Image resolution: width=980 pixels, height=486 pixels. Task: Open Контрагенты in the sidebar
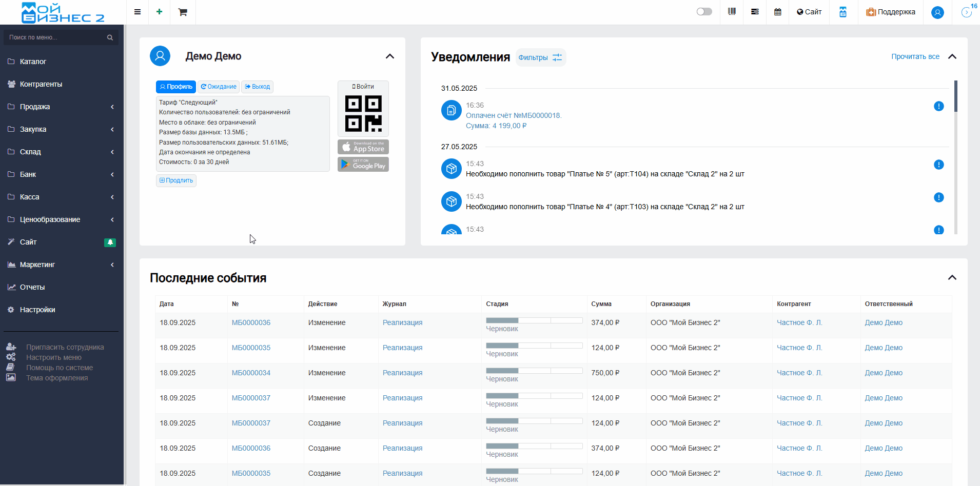pos(41,84)
